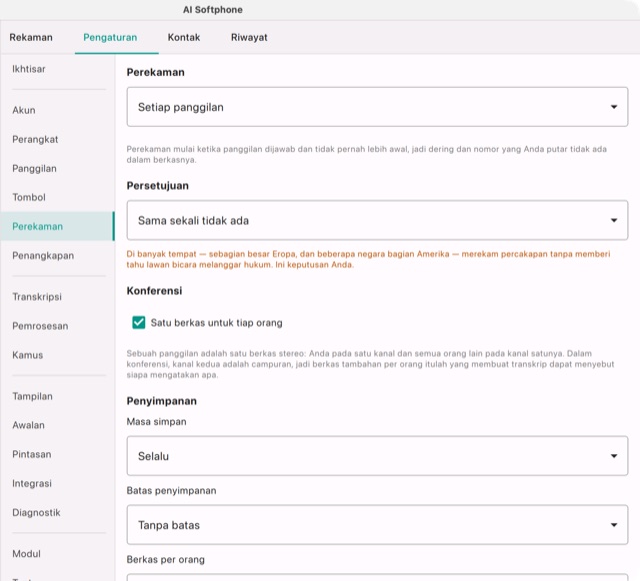The image size is (640, 581).
Task: Select Awalan in the sidebar
Action: pyautogui.click(x=57, y=425)
